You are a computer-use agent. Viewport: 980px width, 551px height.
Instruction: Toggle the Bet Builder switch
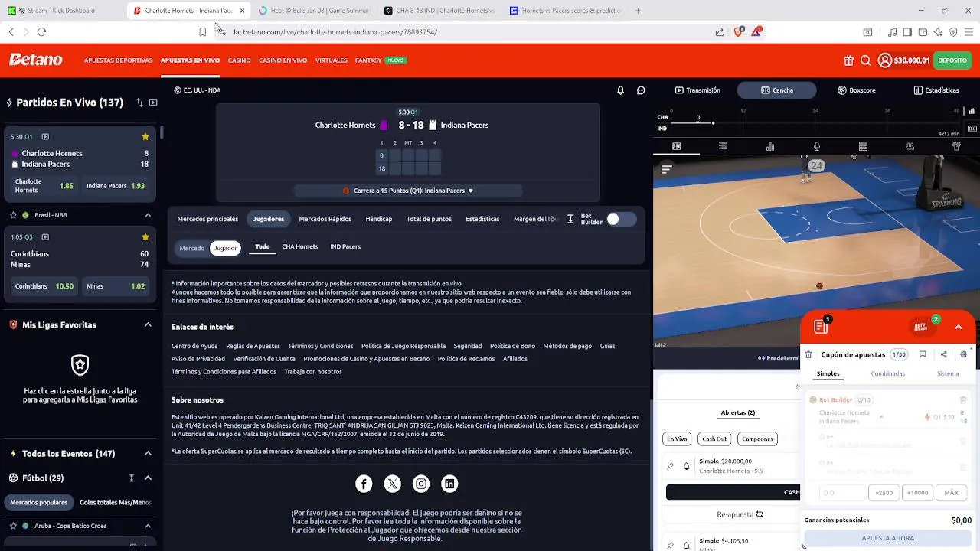click(621, 219)
